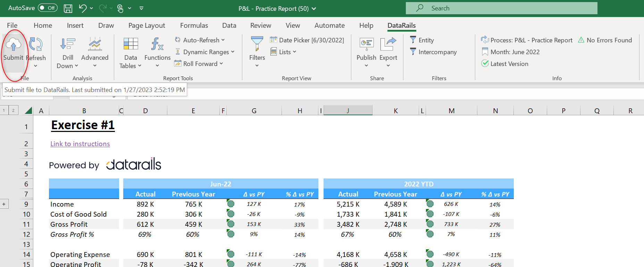Select the YTD Actual 5,215 K cell
644x267 pixels.
click(348, 204)
